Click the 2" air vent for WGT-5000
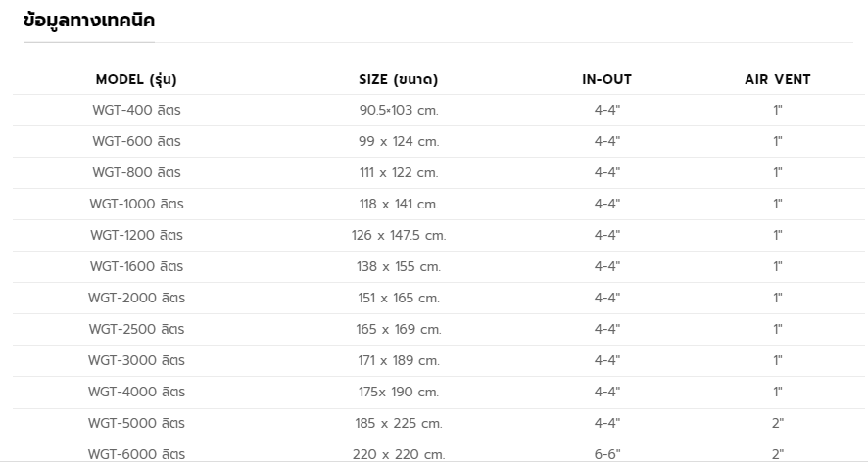 [777, 423]
